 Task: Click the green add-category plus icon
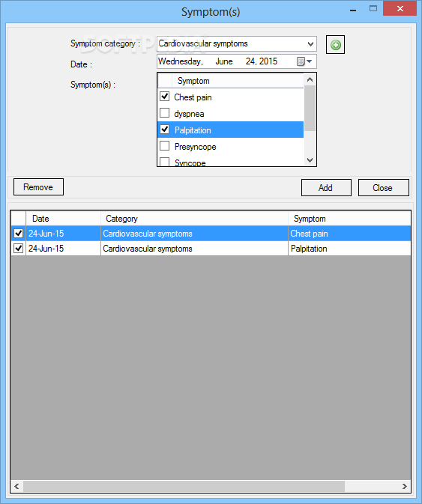335,45
